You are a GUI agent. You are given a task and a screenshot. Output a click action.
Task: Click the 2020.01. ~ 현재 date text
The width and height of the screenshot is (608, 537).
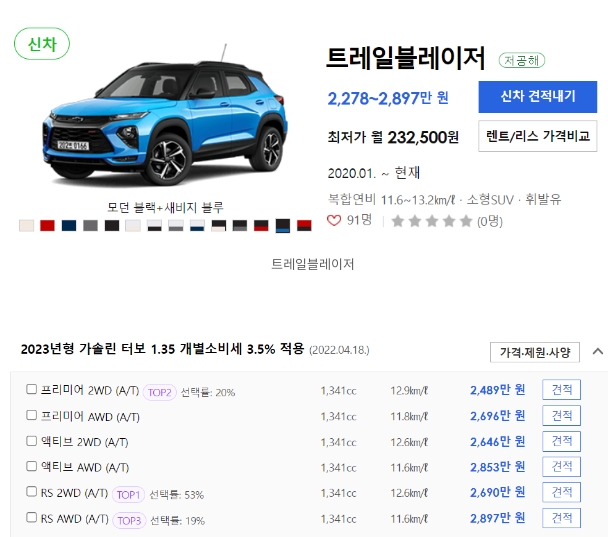pyautogui.click(x=374, y=173)
